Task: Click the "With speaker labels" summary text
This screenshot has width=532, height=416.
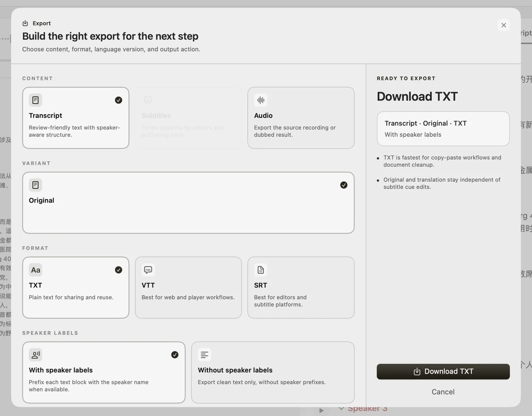Action: click(413, 135)
